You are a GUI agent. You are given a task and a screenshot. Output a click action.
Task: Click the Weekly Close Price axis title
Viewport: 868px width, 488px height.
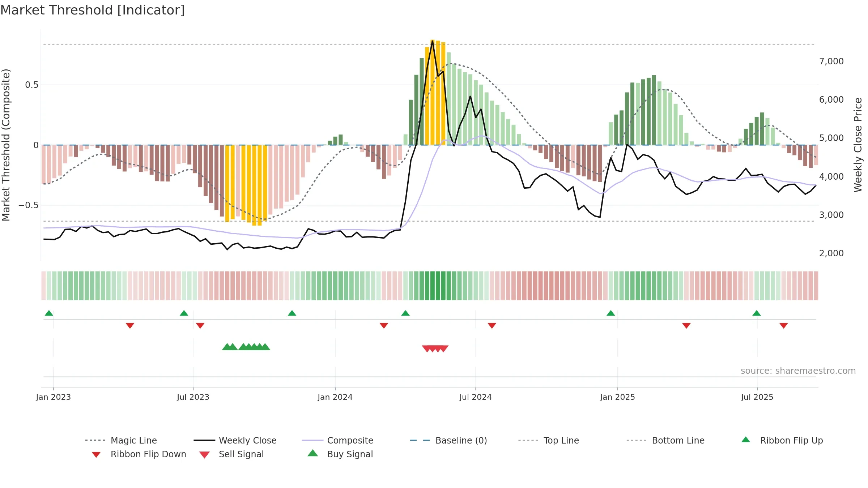(x=858, y=145)
